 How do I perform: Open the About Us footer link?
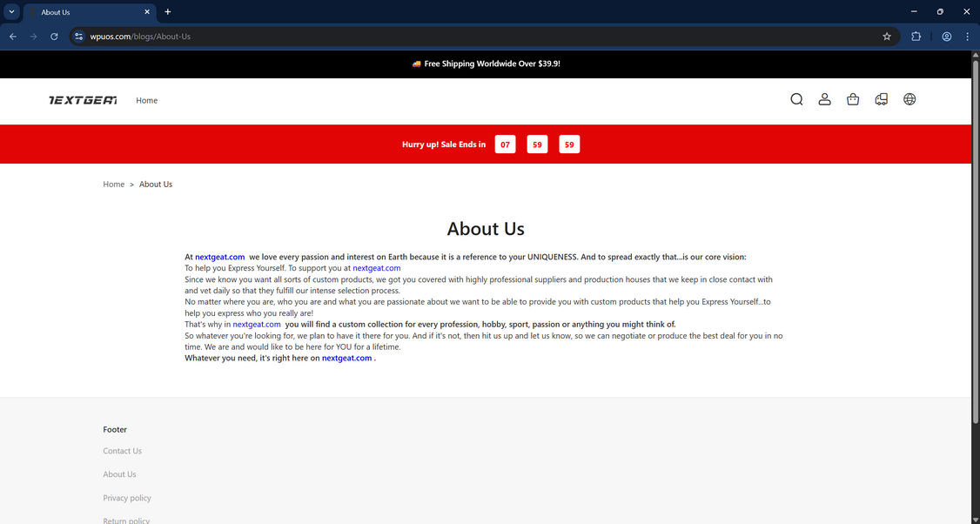119,474
